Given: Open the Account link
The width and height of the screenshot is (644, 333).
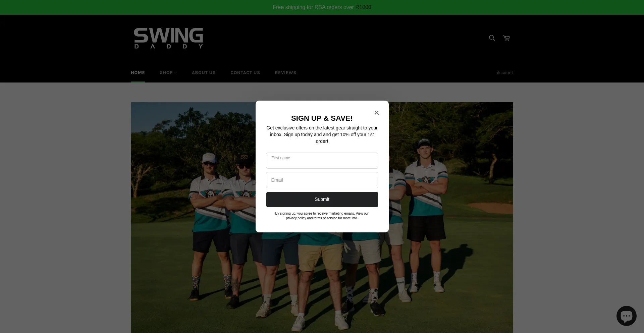Looking at the screenshot, I should click(x=505, y=73).
